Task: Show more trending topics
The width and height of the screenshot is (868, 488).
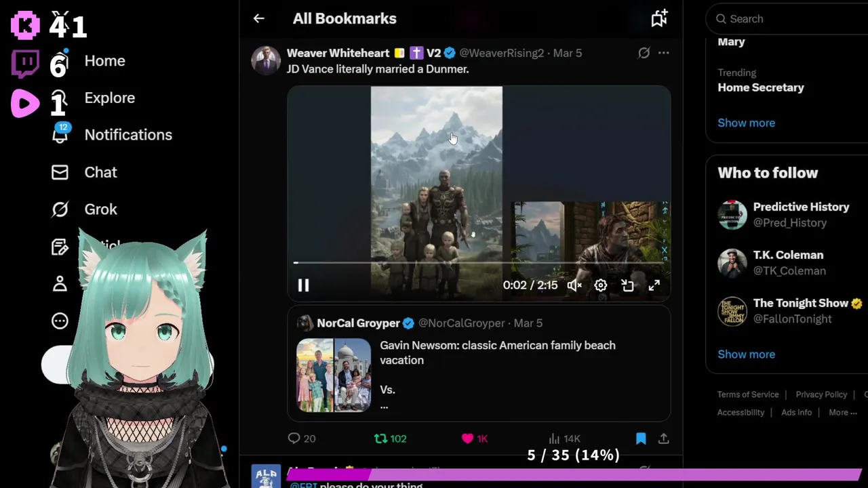Action: coord(746,123)
